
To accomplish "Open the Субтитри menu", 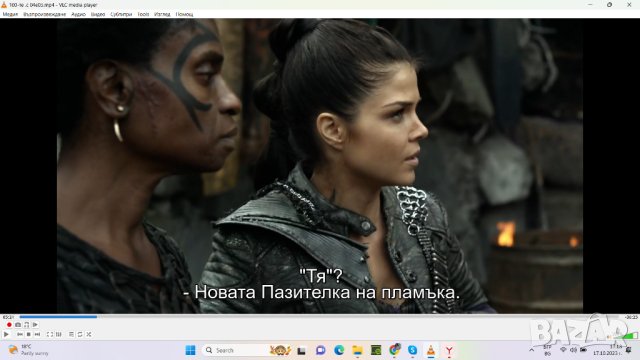I will pos(121,14).
